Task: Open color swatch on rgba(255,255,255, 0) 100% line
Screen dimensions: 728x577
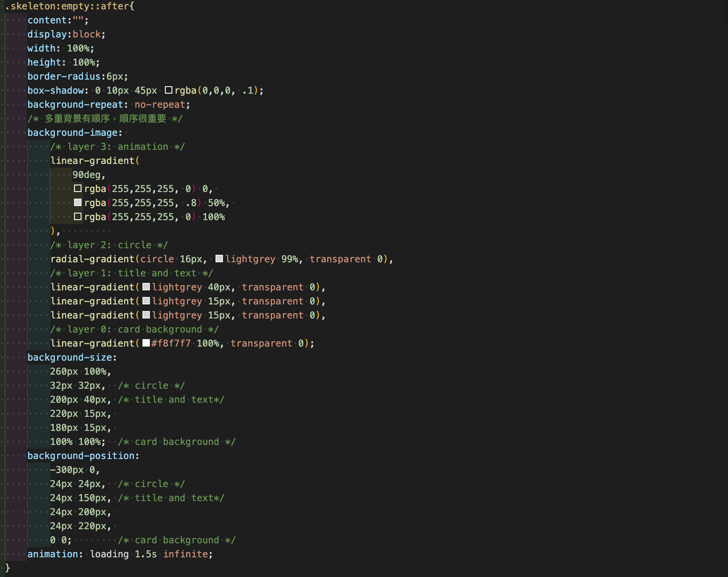Action: [78, 216]
